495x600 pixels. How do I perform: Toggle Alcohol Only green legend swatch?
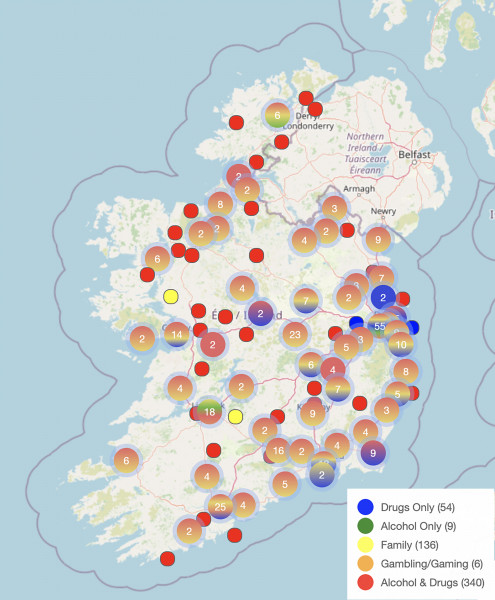coord(365,526)
